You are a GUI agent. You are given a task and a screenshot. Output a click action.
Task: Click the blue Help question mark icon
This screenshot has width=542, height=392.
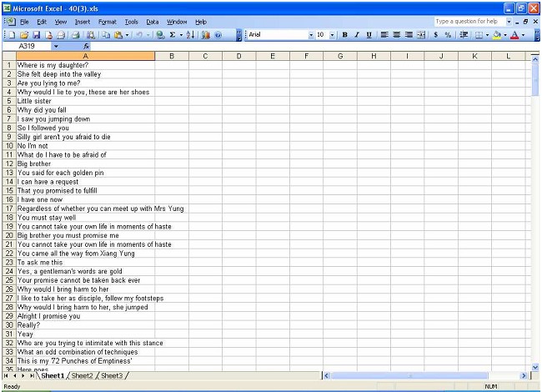click(218, 34)
